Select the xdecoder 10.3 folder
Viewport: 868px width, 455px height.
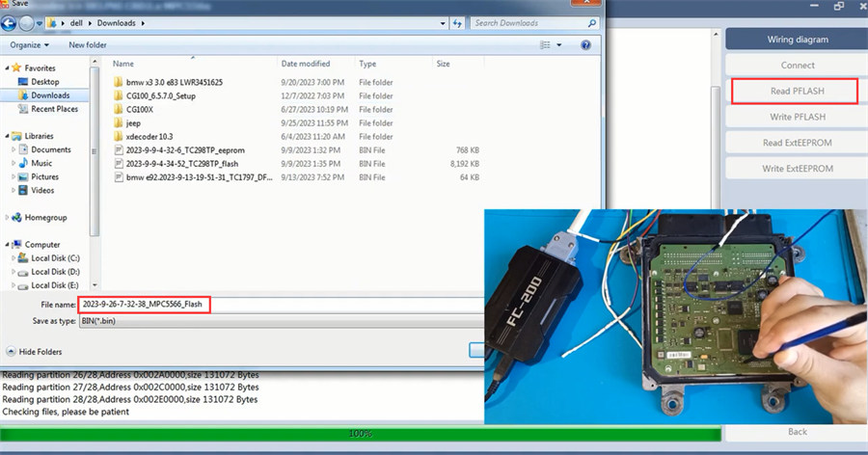pyautogui.click(x=149, y=137)
